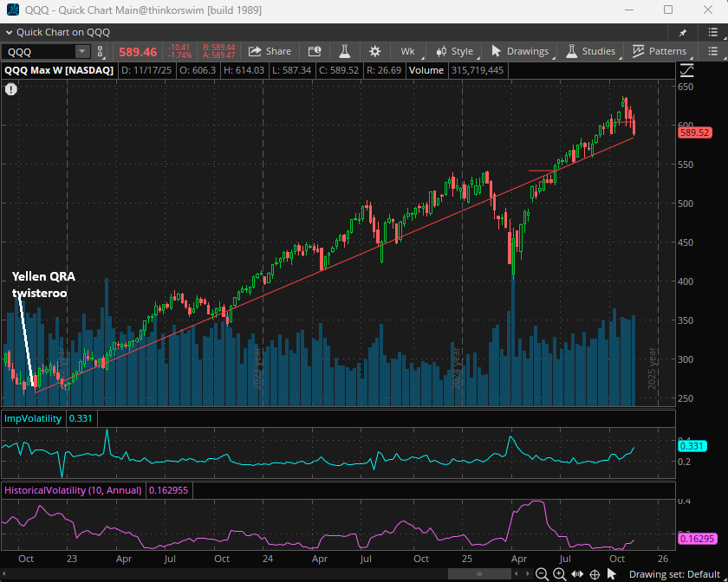
Task: Click the auto-fit horizontal expand icon
Action: 577,574
